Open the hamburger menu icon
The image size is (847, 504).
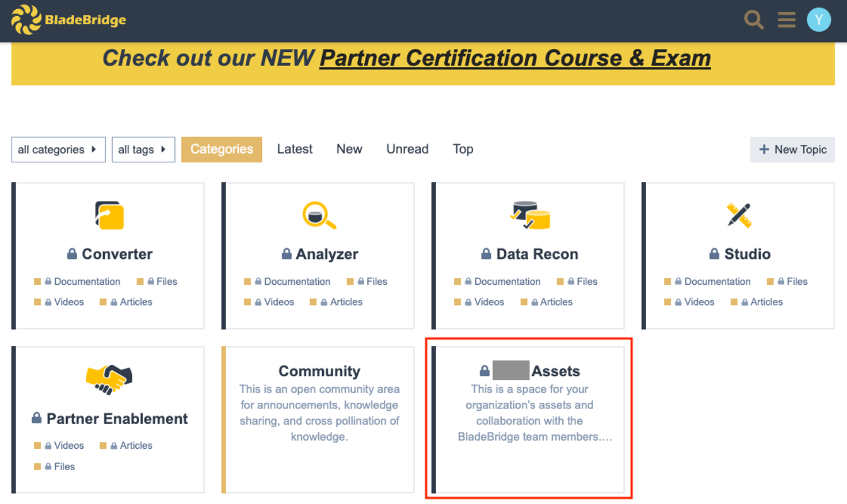[787, 20]
